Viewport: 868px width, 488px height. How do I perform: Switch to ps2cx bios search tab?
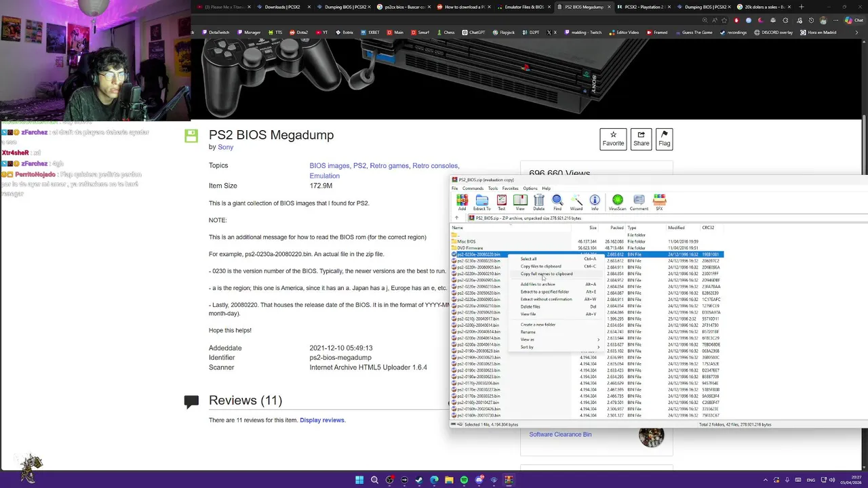(404, 7)
